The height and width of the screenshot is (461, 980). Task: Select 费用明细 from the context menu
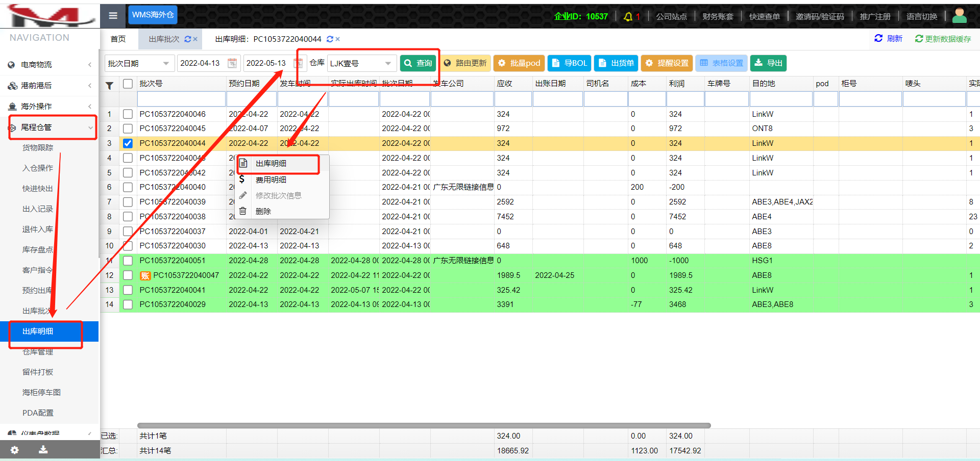(271, 180)
